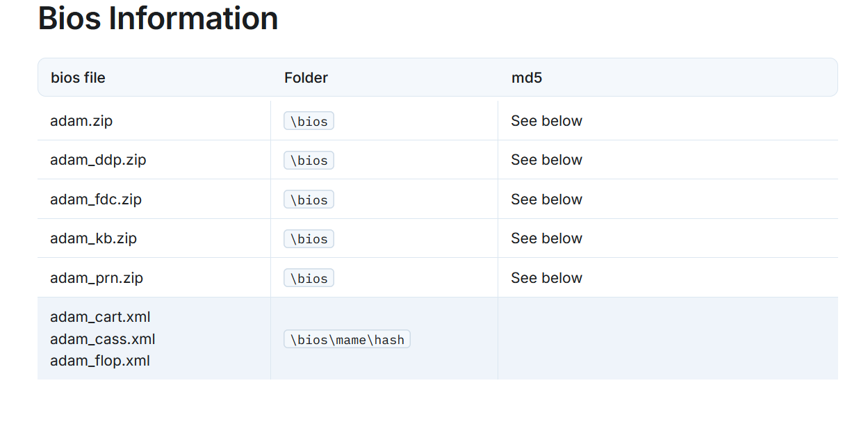Select the 'Folder' column header
Image resolution: width=868 pixels, height=424 pixels.
click(306, 78)
